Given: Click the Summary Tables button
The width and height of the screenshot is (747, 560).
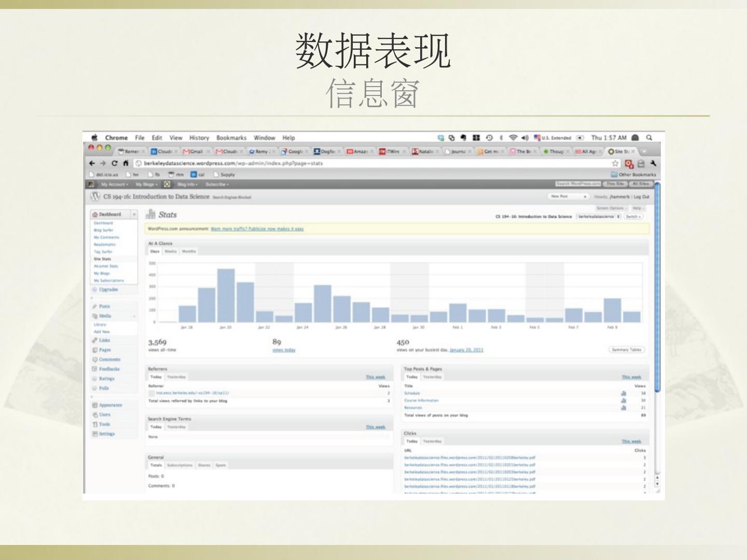Looking at the screenshot, I should 626,349.
